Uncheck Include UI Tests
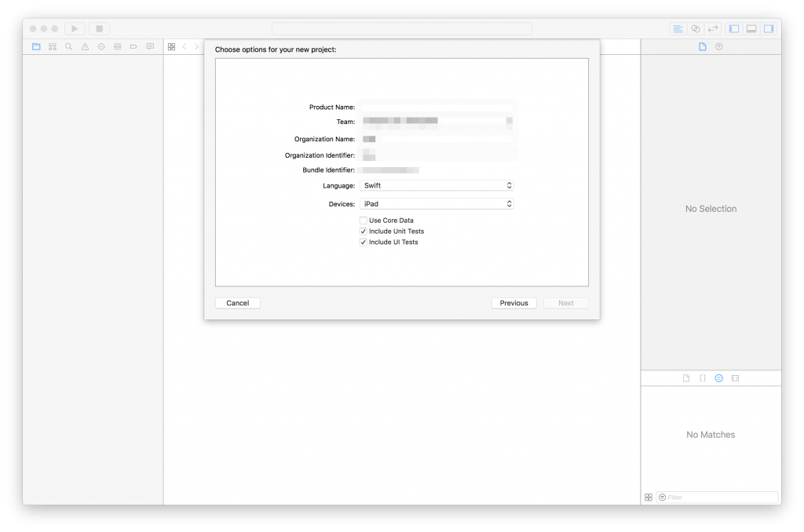This screenshot has height=532, width=804. pyautogui.click(x=364, y=242)
